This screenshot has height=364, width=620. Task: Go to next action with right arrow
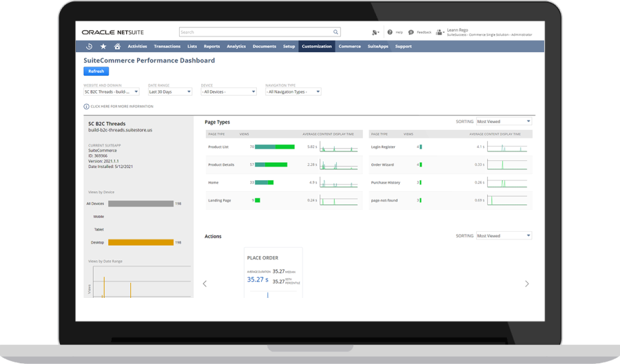[527, 283]
